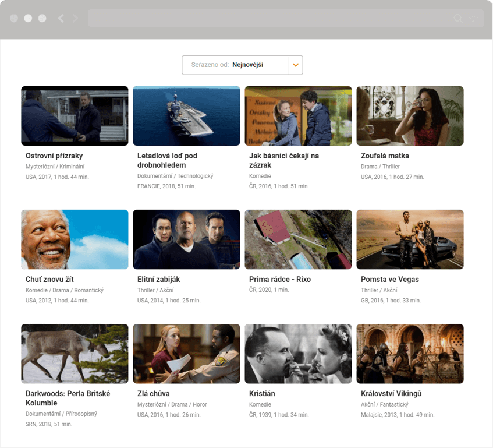
Task: Open Darkwoods reindeer thumbnail
Action: pos(75,354)
